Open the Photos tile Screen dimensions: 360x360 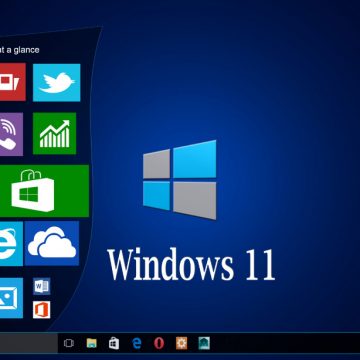coord(11,298)
